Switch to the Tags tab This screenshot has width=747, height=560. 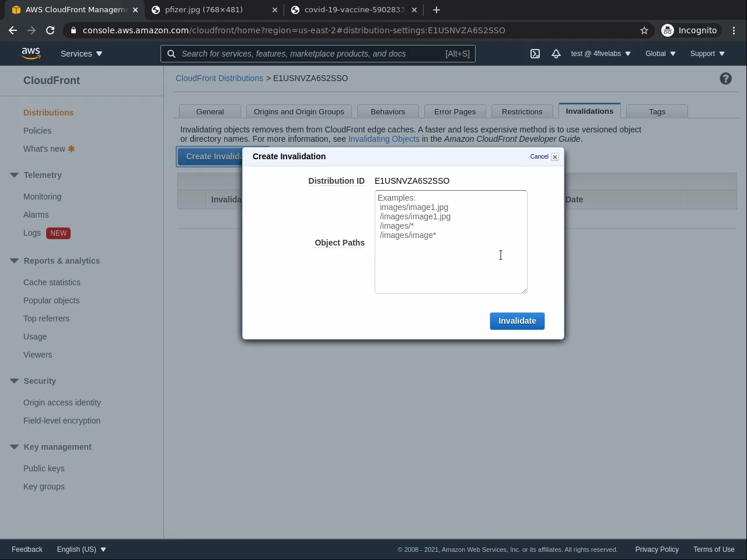coord(657,111)
